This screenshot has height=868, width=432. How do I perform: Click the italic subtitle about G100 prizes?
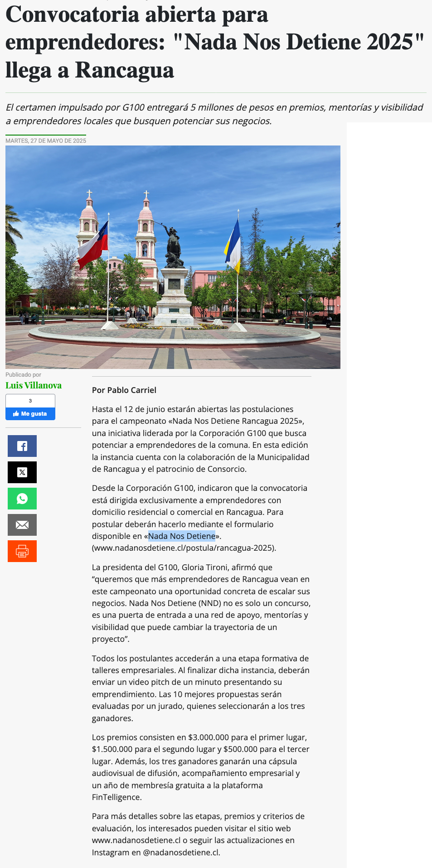tap(214, 114)
